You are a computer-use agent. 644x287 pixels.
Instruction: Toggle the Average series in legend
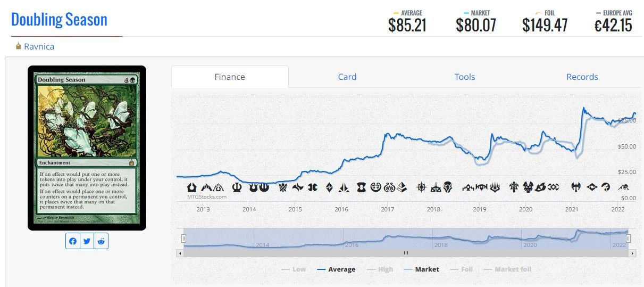coord(336,269)
